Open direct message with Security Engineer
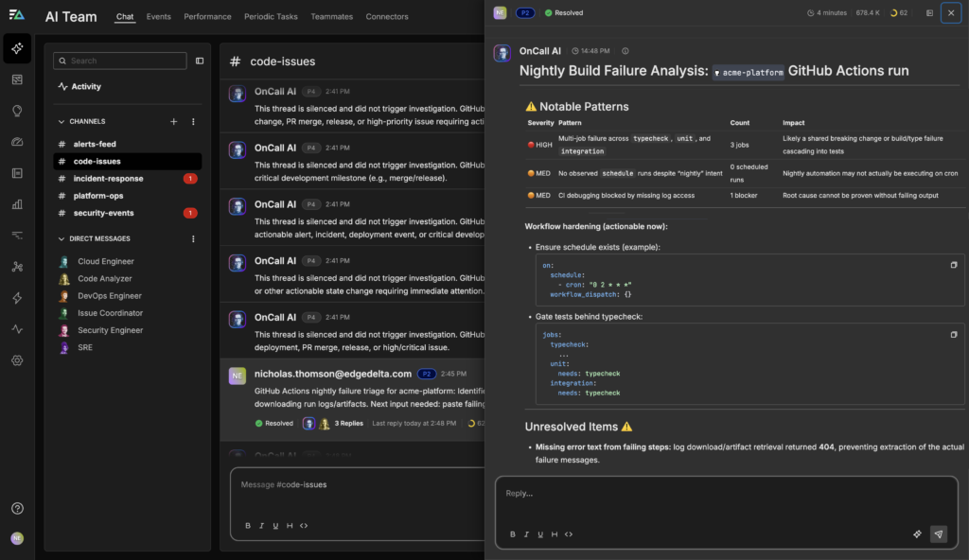This screenshot has height=560, width=969. (110, 330)
